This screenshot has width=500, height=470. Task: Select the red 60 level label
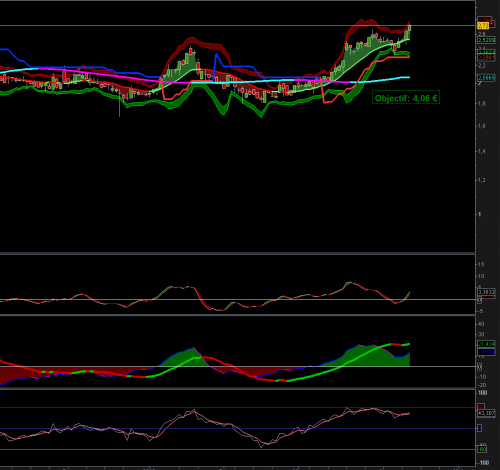pyautogui.click(x=481, y=407)
